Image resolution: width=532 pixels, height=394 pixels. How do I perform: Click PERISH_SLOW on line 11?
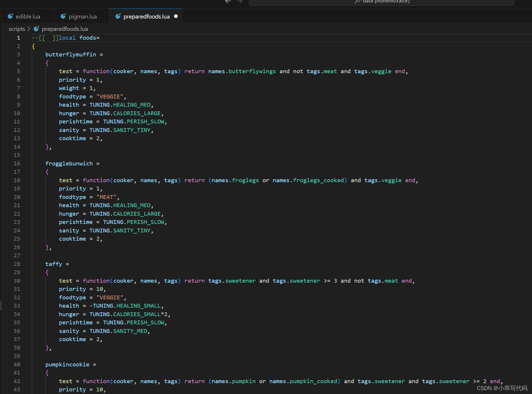(145, 122)
